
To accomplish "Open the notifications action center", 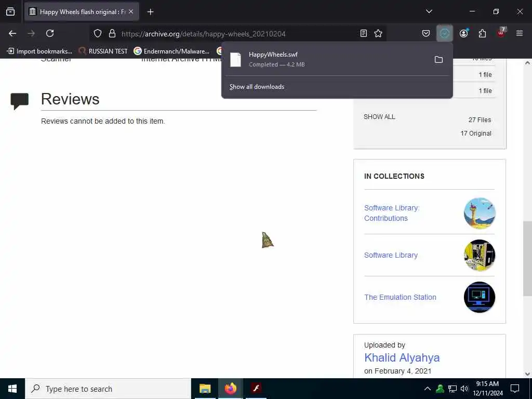I will (x=515, y=389).
